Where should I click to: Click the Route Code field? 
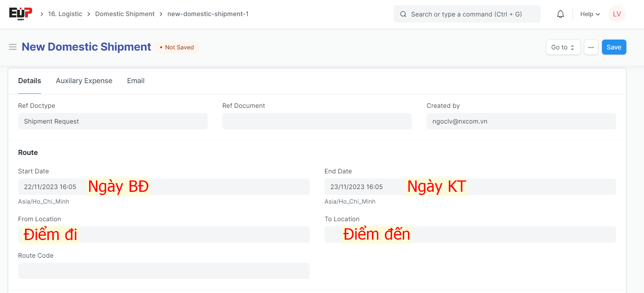point(164,271)
